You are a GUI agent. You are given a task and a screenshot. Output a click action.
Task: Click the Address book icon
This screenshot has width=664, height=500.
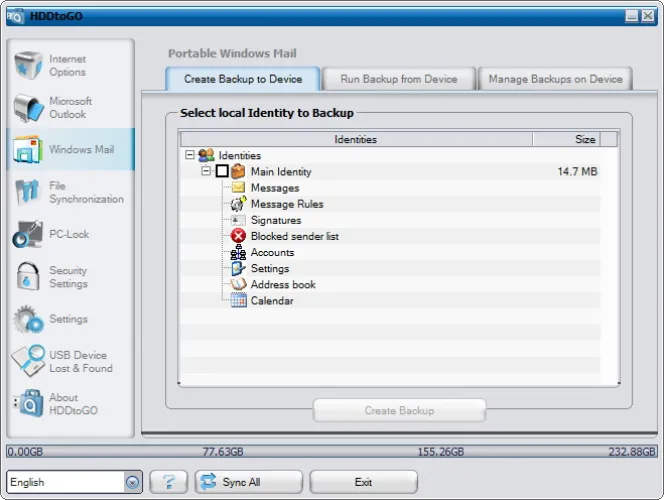tap(238, 284)
